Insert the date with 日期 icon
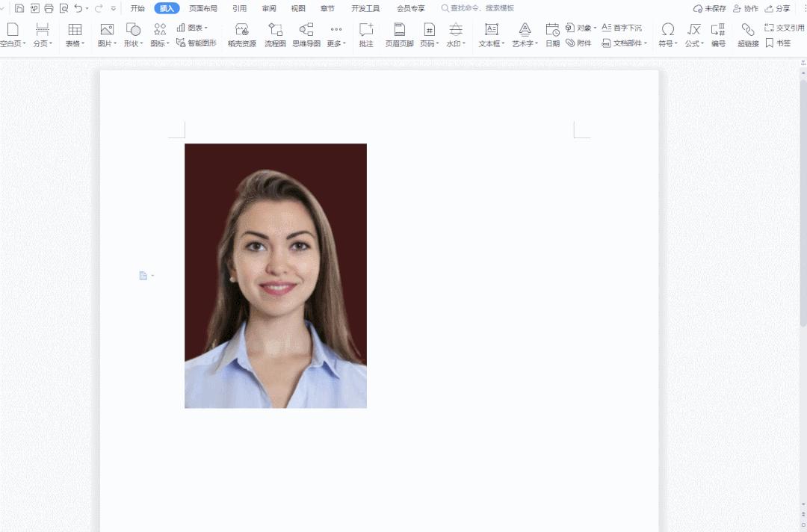 click(552, 34)
